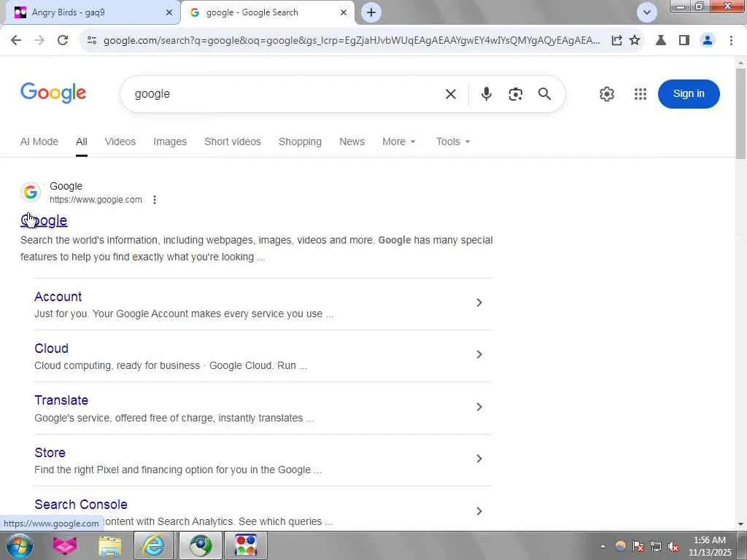Expand the Account row chevron

coord(479,303)
